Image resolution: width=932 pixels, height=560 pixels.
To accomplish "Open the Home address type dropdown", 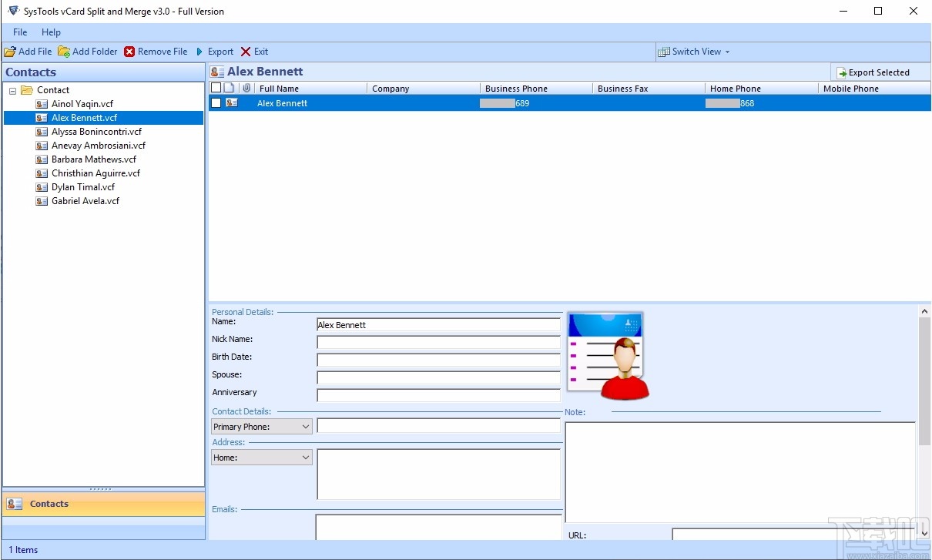I will (x=307, y=457).
